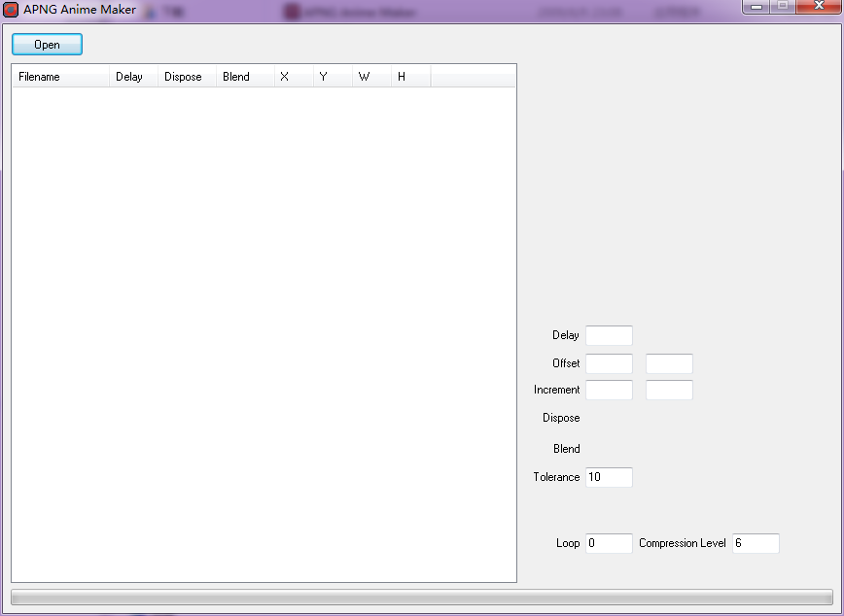Click the Blend column header
The height and width of the screenshot is (616, 844).
point(245,77)
